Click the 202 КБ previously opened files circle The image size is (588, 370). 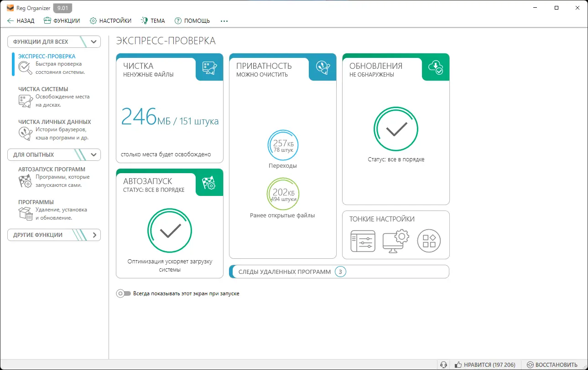pyautogui.click(x=283, y=194)
